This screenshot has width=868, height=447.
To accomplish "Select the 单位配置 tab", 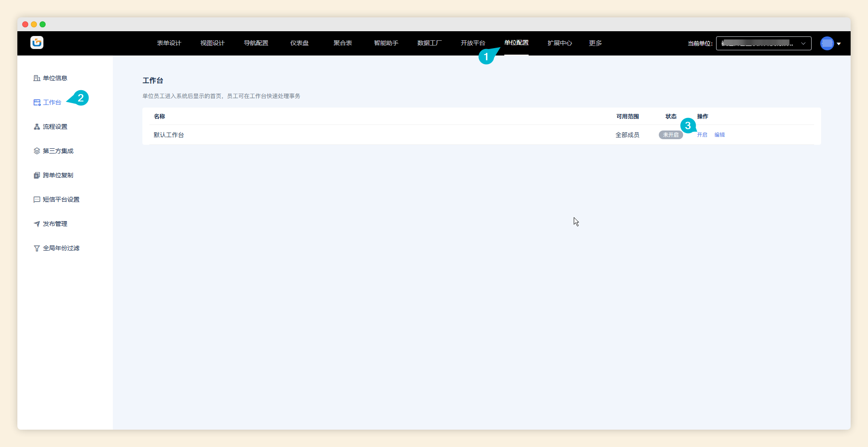I will pyautogui.click(x=516, y=42).
